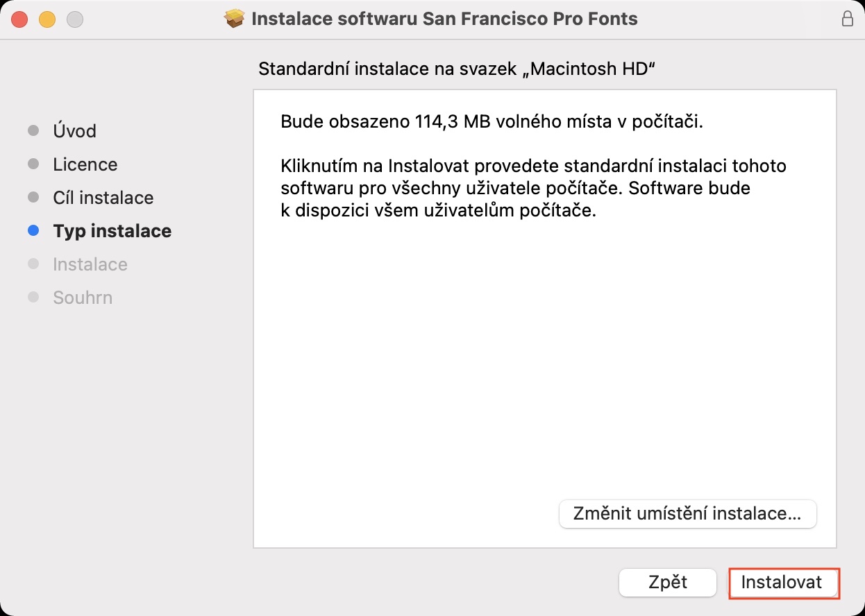
Task: Click the Bude obsazeno 114,3 MB text
Action: click(492, 123)
